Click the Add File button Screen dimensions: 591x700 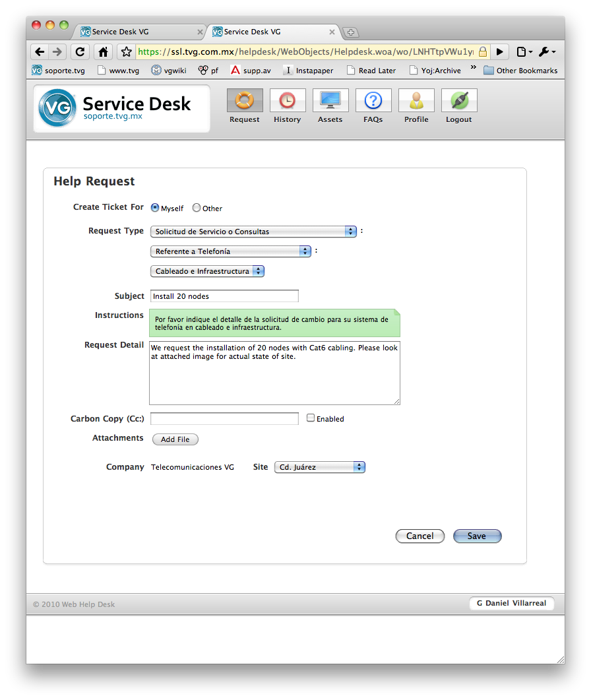click(x=175, y=439)
